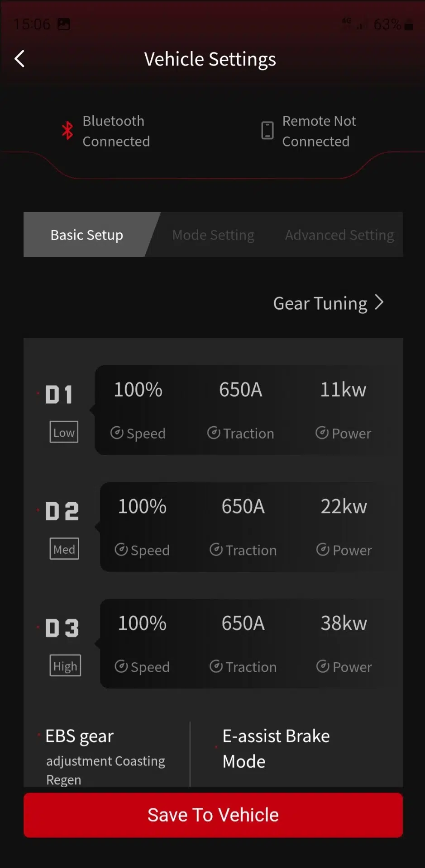Tap the Remote Not Connected phone icon
This screenshot has width=425, height=868.
(267, 131)
